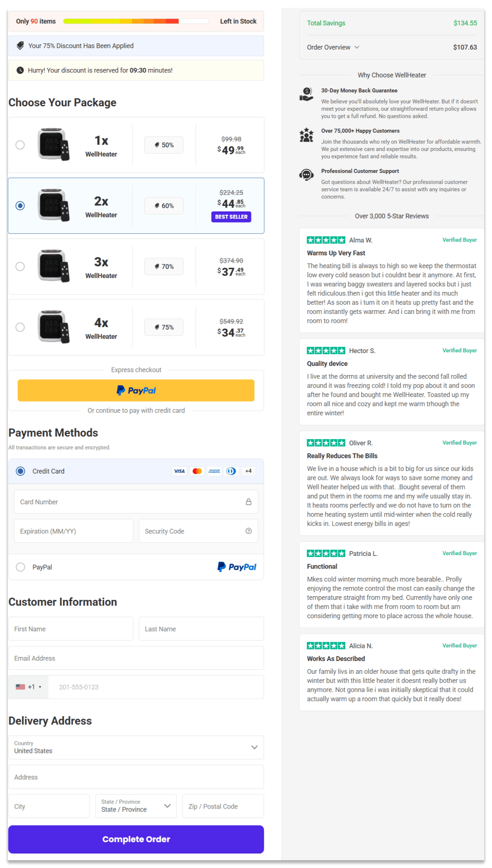Click the 'Really Reduces The Bills' review title
The image size is (492, 868).
342,456
